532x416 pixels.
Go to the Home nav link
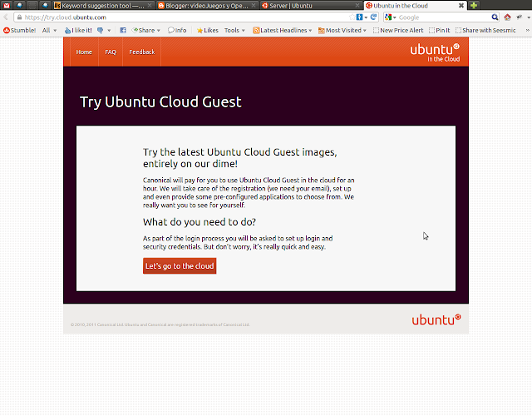click(x=84, y=52)
